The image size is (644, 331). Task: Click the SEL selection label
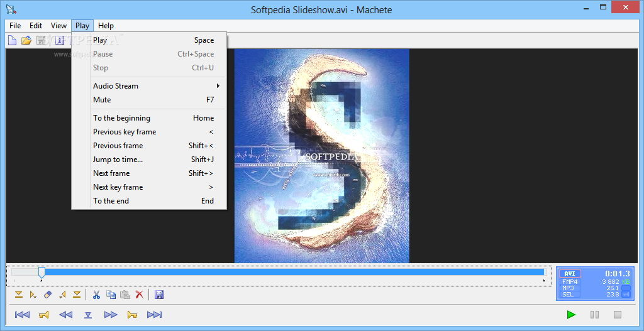pyautogui.click(x=569, y=294)
